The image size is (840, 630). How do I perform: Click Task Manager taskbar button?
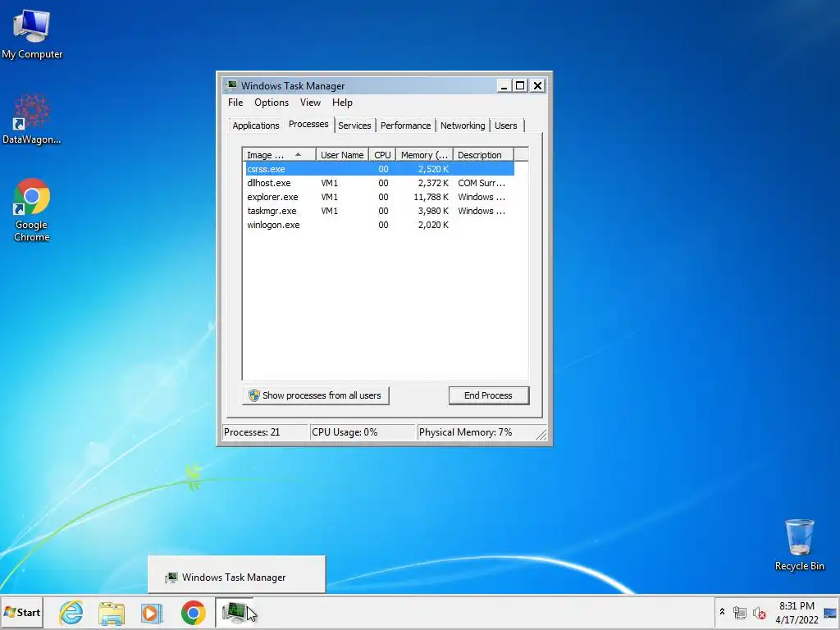tap(235, 612)
